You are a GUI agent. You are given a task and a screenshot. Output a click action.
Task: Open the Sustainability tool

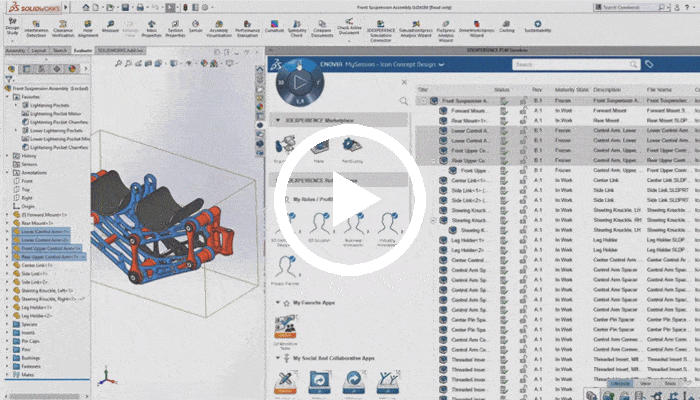pyautogui.click(x=538, y=26)
